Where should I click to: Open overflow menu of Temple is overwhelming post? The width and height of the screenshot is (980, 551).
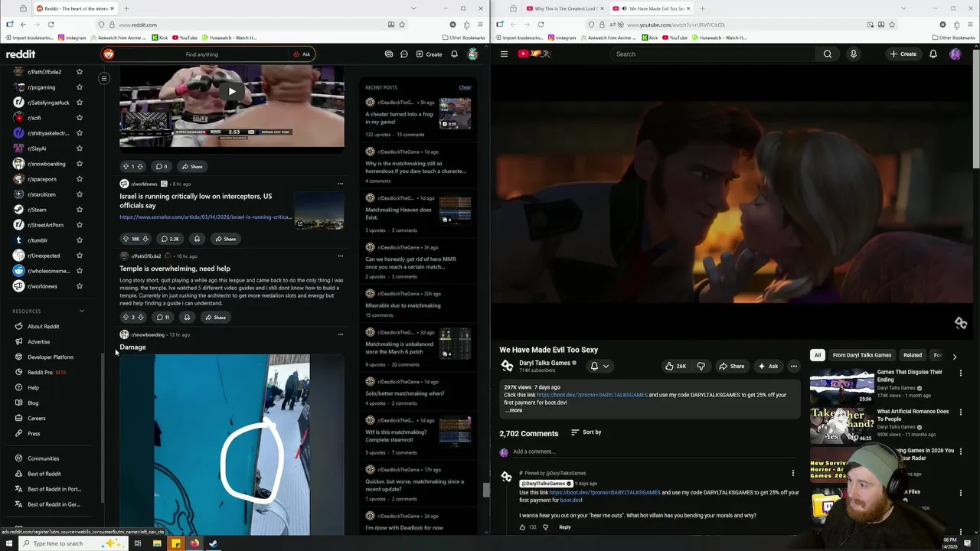(x=340, y=256)
